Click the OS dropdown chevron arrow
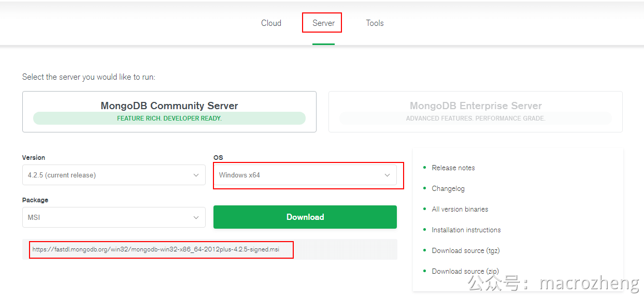The height and width of the screenshot is (298, 644). coord(387,175)
